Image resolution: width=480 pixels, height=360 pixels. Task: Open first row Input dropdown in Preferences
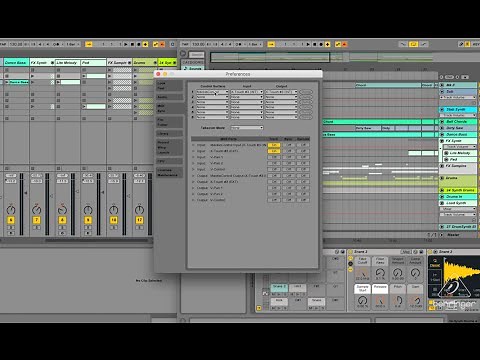pos(247,92)
